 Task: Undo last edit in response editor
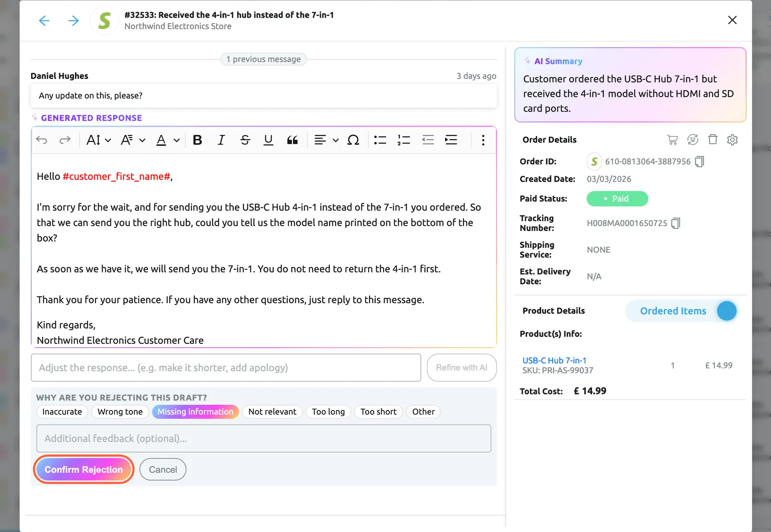pos(42,140)
